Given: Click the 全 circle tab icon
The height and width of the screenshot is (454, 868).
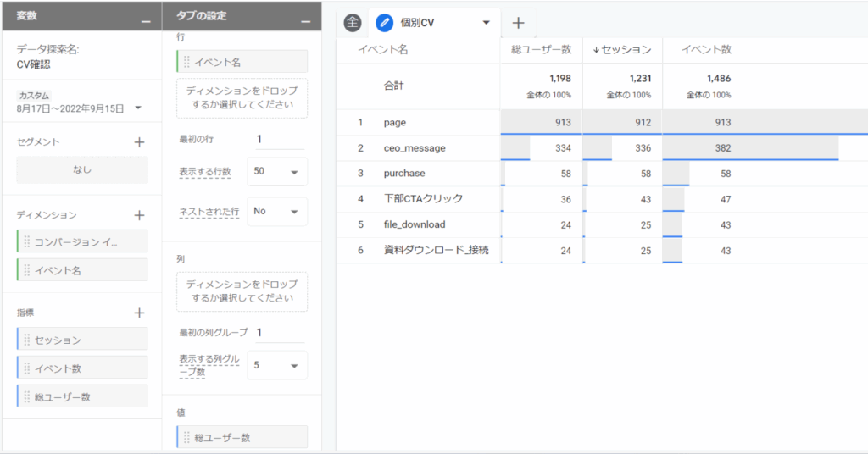Looking at the screenshot, I should click(353, 23).
